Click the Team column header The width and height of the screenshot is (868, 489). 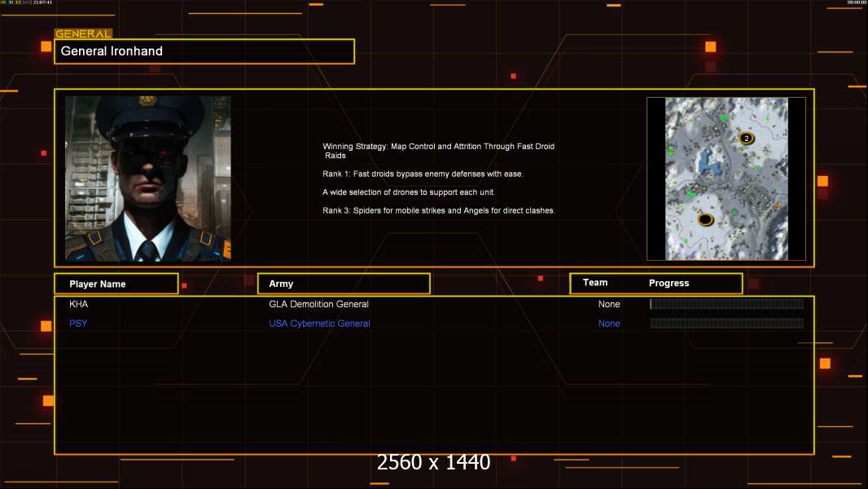point(595,283)
